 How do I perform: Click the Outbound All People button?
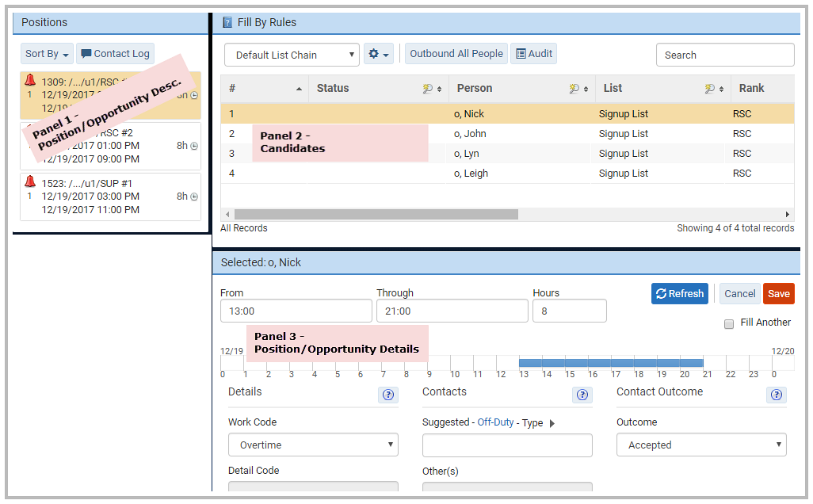tap(456, 54)
